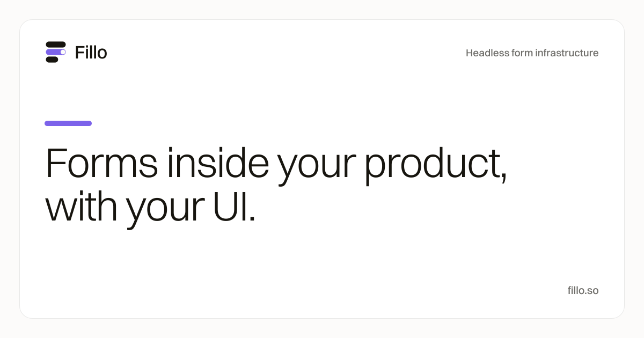The image size is (644, 338).
Task: Toggle the purple switch bar in the logo
Action: pos(56,52)
